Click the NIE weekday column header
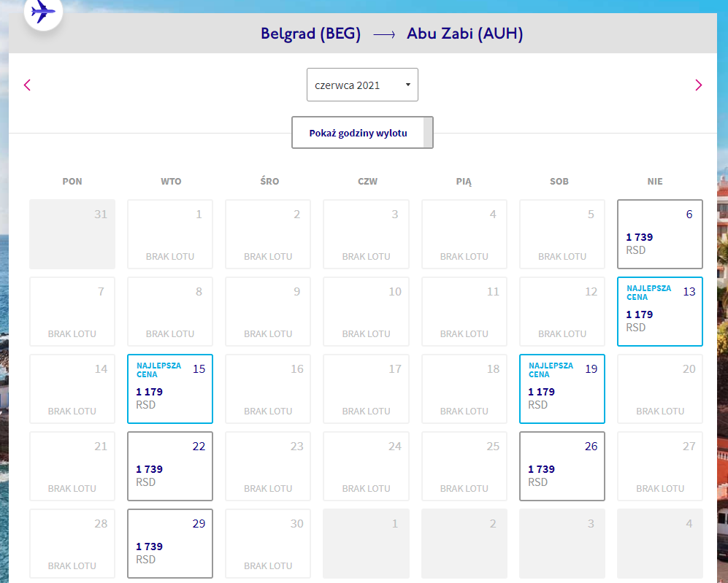The width and height of the screenshot is (728, 583). point(655,182)
